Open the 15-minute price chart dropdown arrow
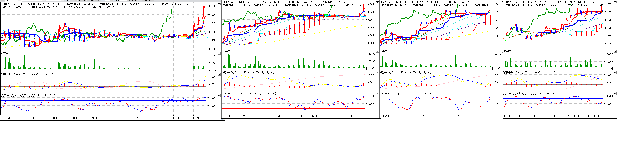 point(377,2)
